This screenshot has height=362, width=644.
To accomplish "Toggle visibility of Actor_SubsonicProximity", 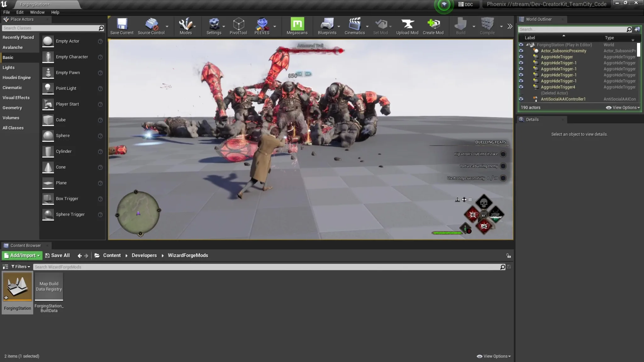I will 521,51.
